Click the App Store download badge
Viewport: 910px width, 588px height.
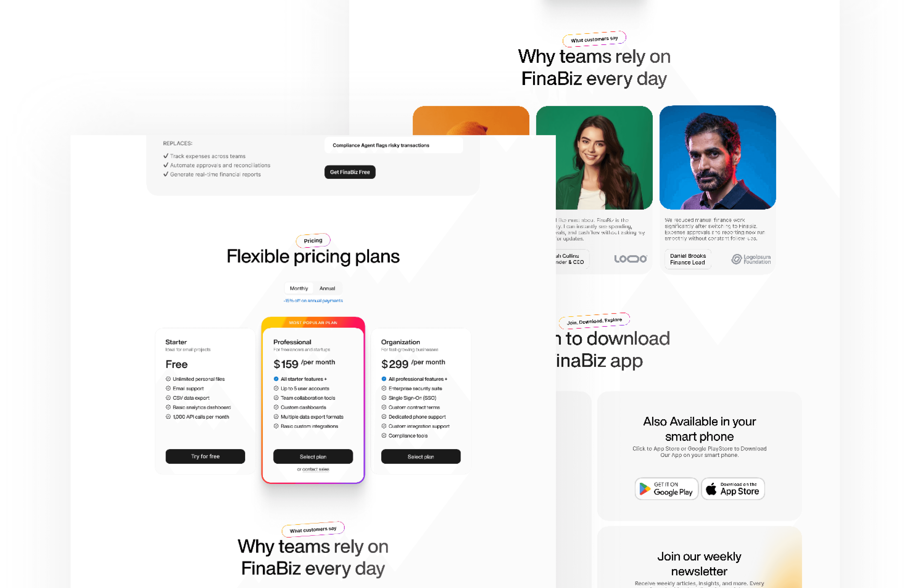733,489
